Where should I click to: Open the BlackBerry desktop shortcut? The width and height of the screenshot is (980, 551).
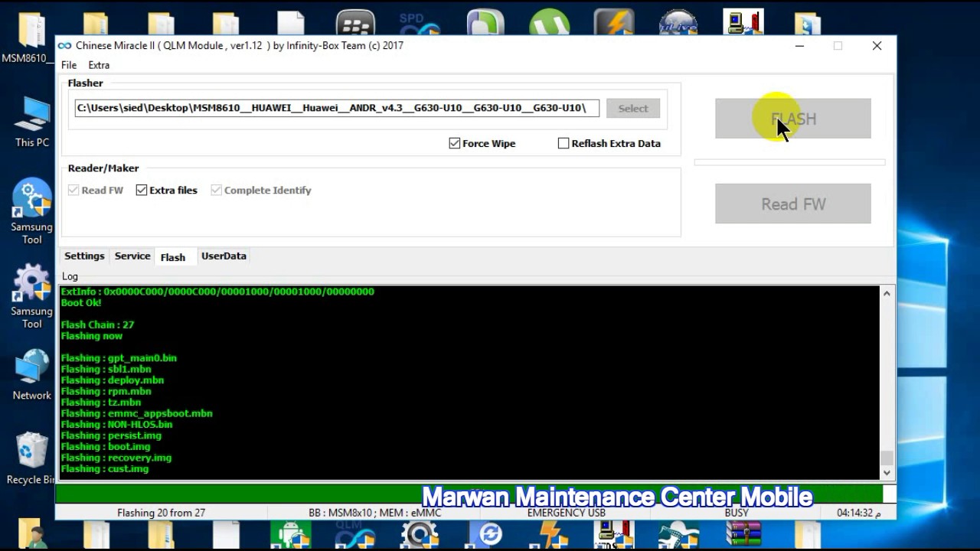355,24
